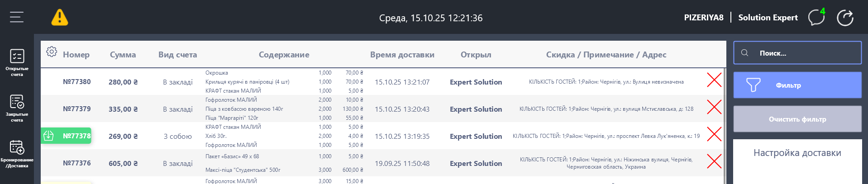
Task: Remove order №77376 using red cross
Action: pyautogui.click(x=714, y=161)
